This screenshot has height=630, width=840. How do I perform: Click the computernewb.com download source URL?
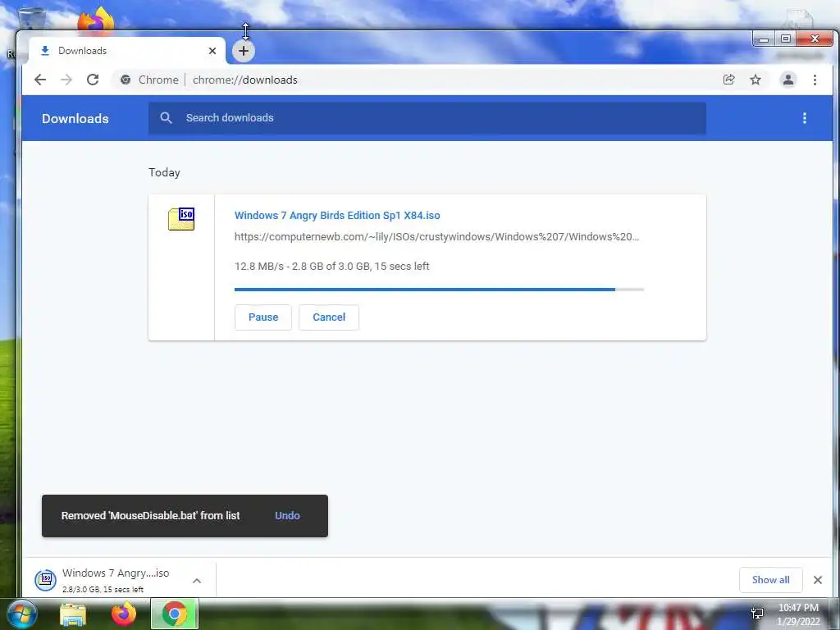tap(436, 237)
